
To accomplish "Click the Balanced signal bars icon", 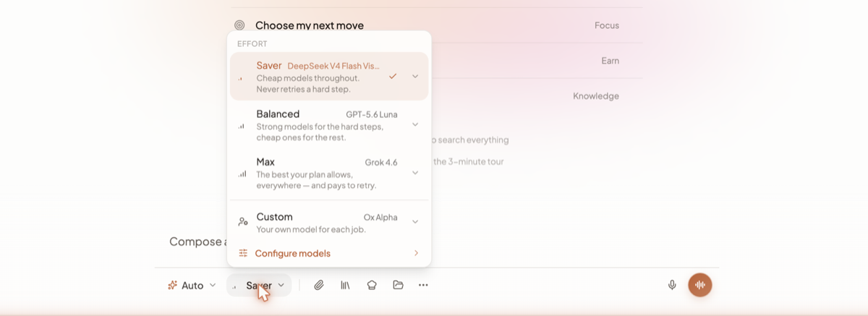I will click(x=242, y=126).
